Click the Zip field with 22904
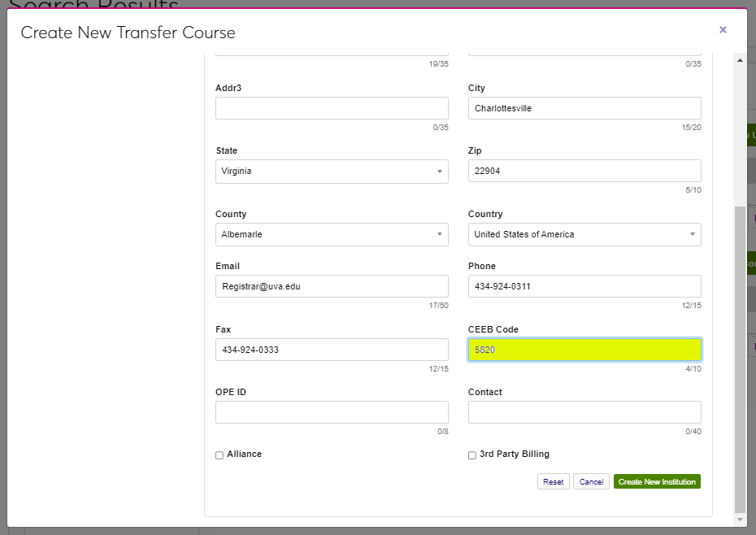This screenshot has height=535, width=756. click(584, 171)
